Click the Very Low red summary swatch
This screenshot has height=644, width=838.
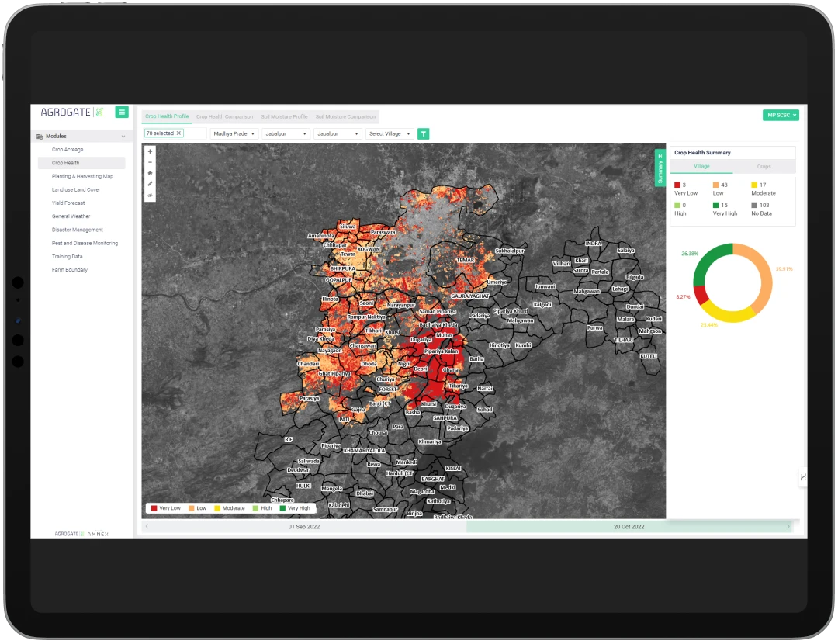click(677, 185)
